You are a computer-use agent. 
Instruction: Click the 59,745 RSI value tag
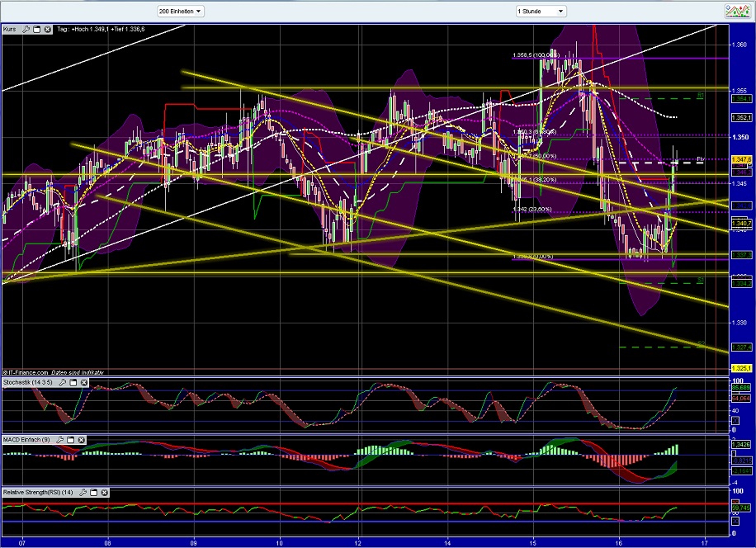(741, 508)
